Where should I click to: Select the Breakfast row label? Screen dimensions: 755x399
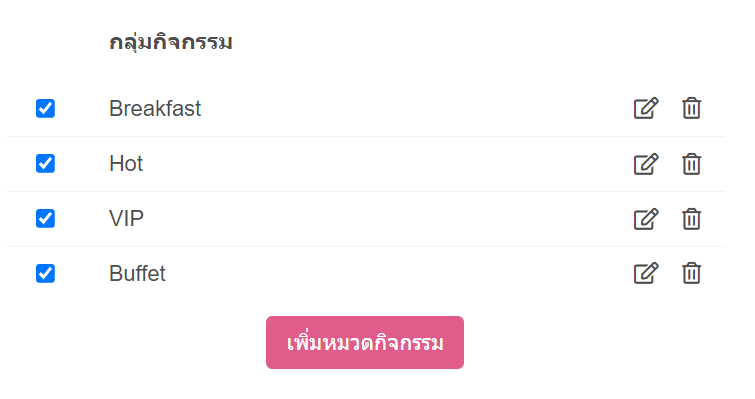click(155, 108)
